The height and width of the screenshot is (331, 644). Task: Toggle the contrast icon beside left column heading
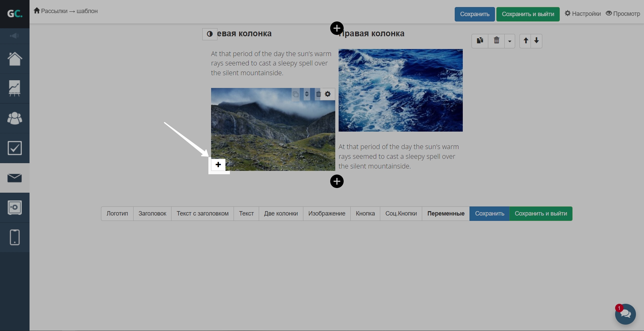click(210, 34)
